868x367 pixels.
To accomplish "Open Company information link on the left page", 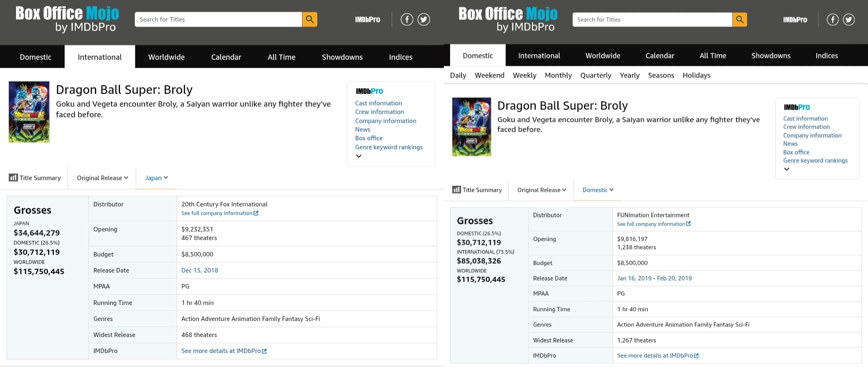I will click(386, 121).
